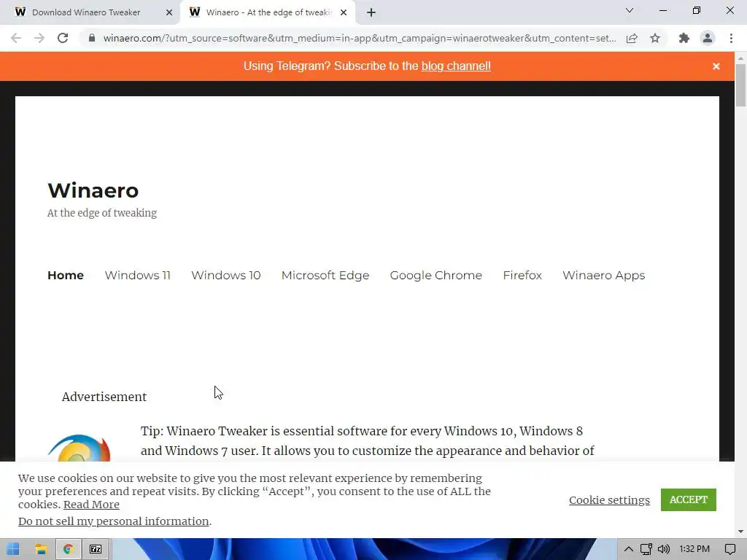Image resolution: width=747 pixels, height=560 pixels.
Task: Open the notification center icon
Action: [729, 549]
